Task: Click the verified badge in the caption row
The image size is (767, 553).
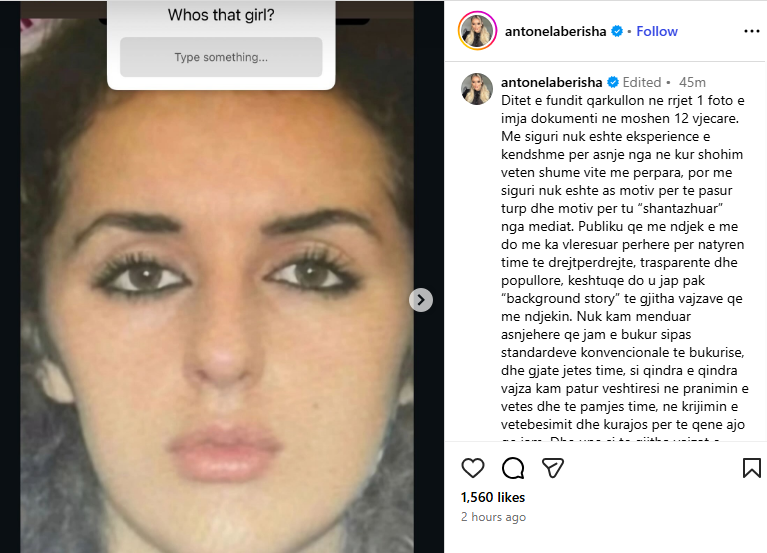Action: [x=613, y=82]
